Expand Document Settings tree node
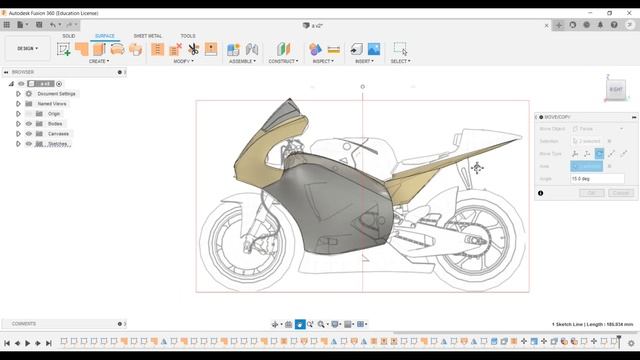 (18, 93)
